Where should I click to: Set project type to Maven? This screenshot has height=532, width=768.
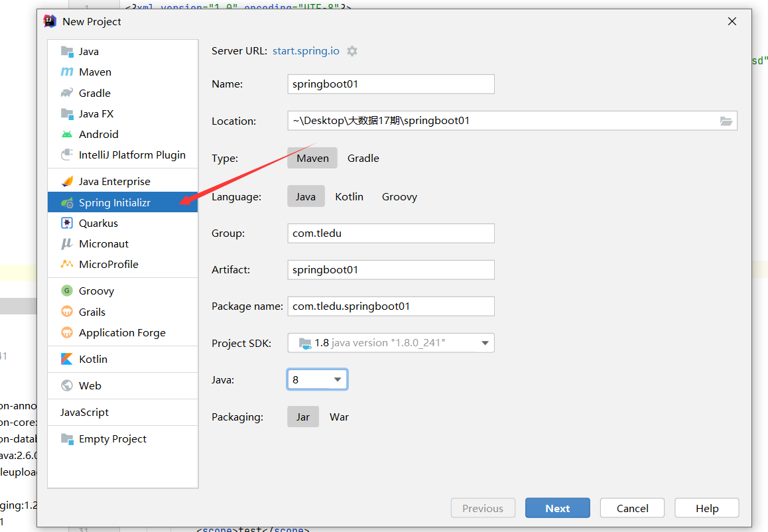(x=312, y=159)
